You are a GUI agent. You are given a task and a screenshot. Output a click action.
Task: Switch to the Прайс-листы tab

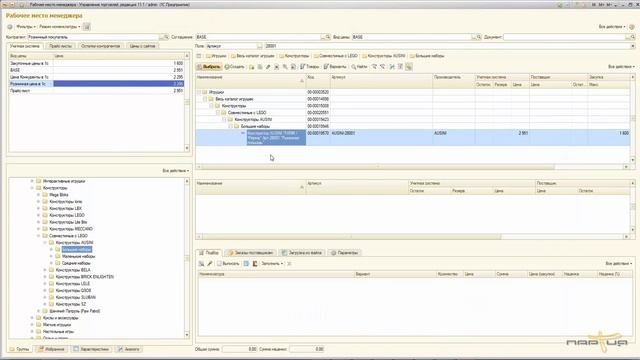click(x=60, y=46)
